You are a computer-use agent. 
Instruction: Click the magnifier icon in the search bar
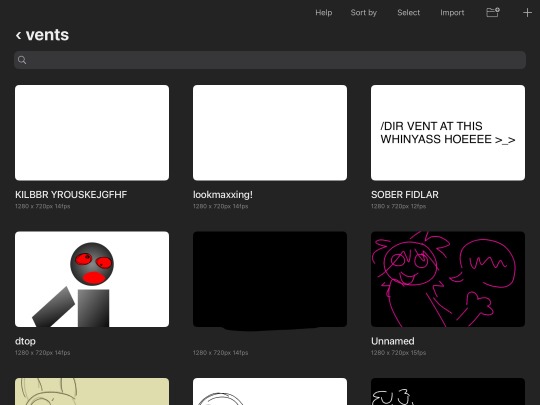tap(22, 60)
